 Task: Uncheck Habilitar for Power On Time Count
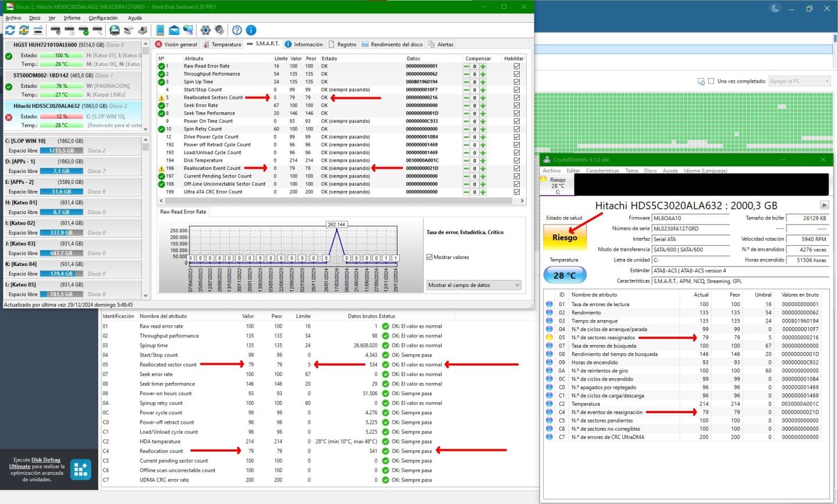coord(517,121)
